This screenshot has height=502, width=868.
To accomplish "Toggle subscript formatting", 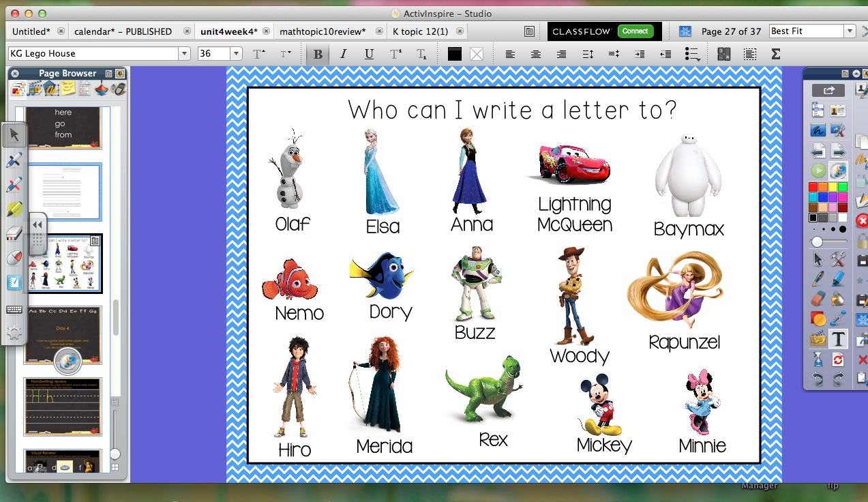I will [421, 54].
